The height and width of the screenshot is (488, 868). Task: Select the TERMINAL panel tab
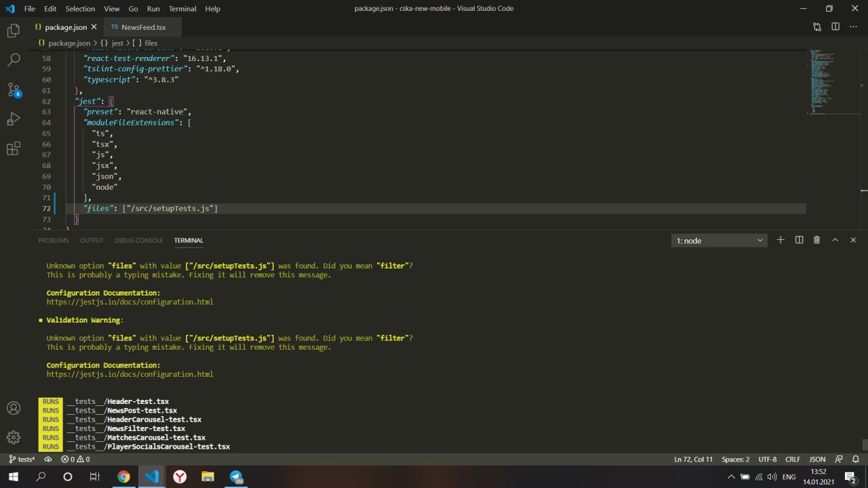point(189,240)
